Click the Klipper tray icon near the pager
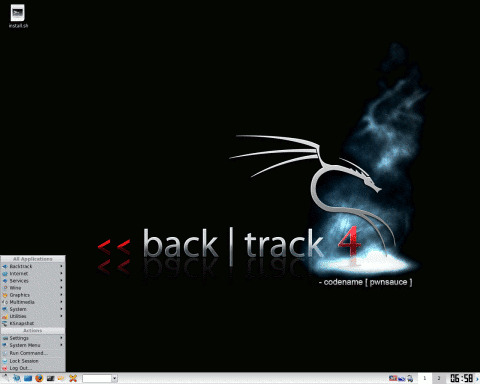This screenshot has width=480, height=384. (410, 379)
